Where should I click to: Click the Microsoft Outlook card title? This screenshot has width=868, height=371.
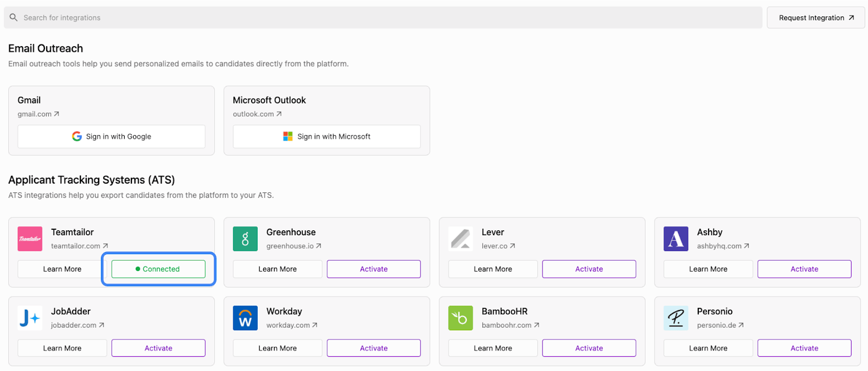[269, 100]
